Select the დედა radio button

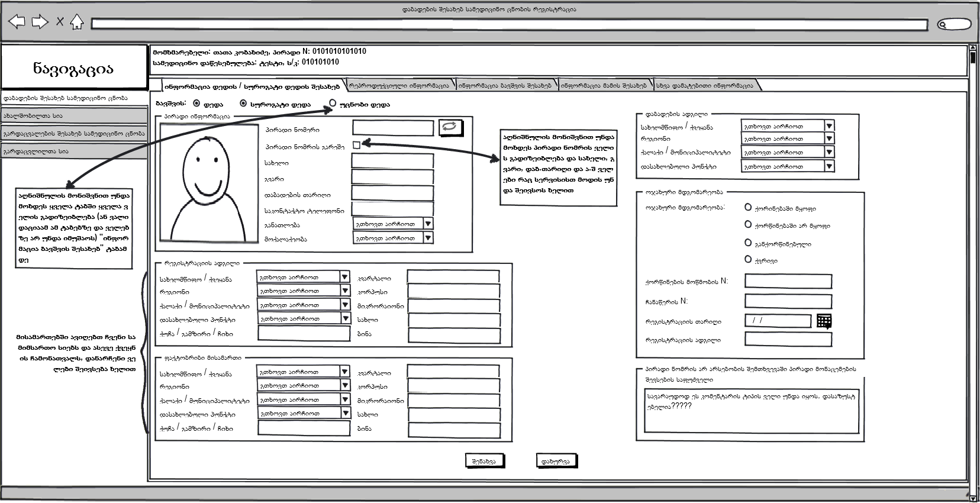tap(197, 104)
